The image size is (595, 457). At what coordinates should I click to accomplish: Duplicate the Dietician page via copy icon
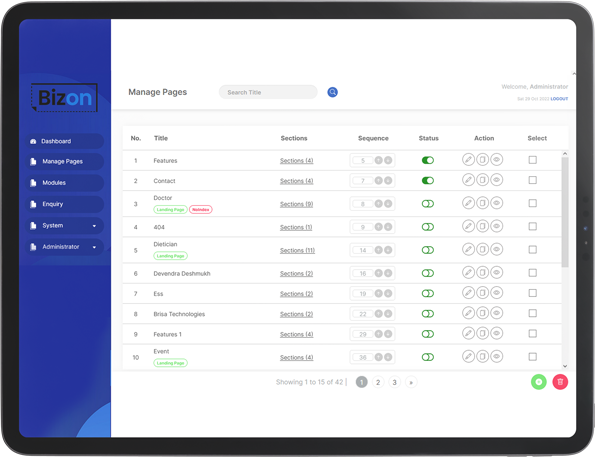click(482, 249)
